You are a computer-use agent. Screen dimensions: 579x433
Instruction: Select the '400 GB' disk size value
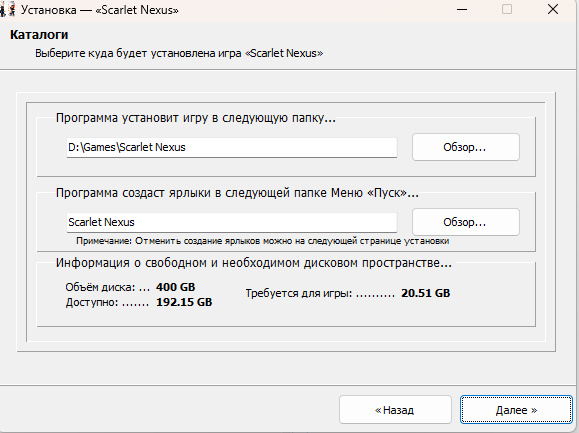click(175, 287)
